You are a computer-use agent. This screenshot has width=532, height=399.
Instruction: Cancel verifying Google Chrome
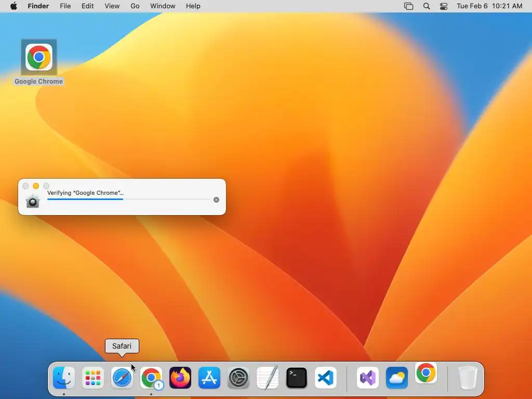point(216,200)
